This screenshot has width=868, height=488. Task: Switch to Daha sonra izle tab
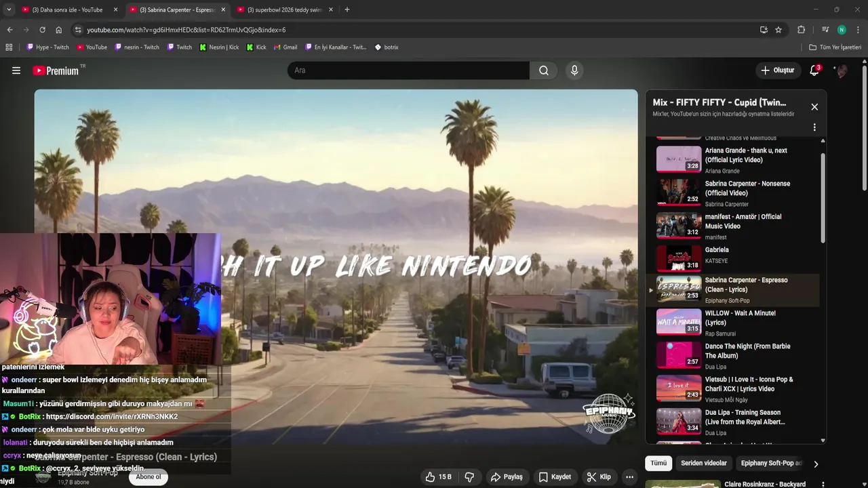[68, 10]
